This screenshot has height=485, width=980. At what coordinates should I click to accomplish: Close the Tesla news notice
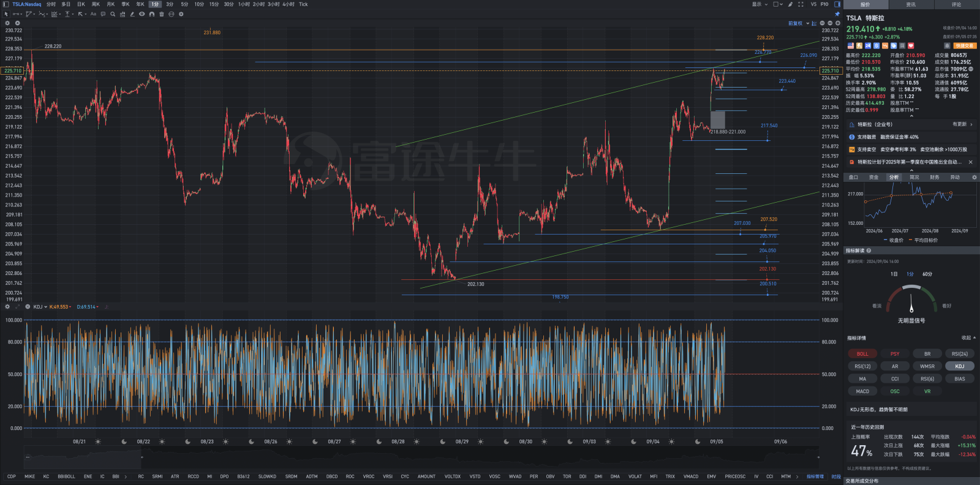tap(970, 162)
